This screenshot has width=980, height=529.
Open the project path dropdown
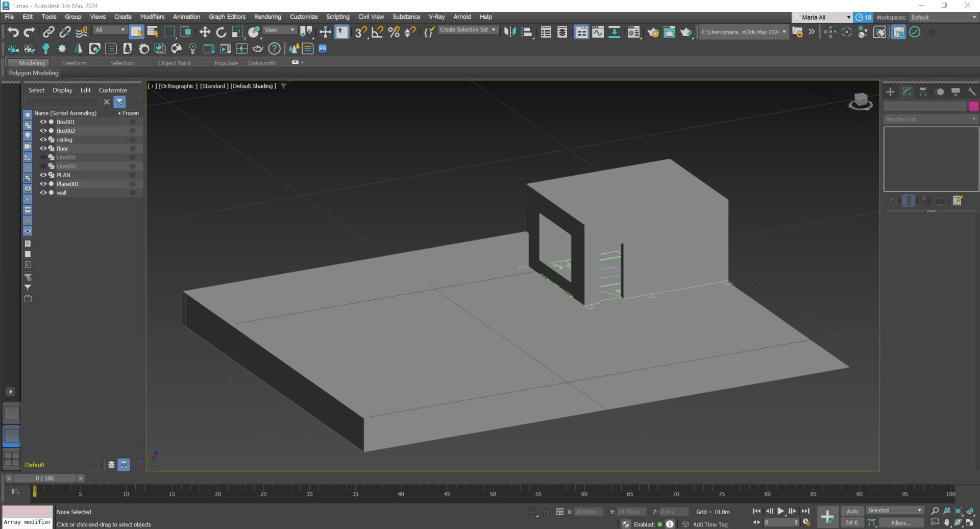(x=743, y=32)
